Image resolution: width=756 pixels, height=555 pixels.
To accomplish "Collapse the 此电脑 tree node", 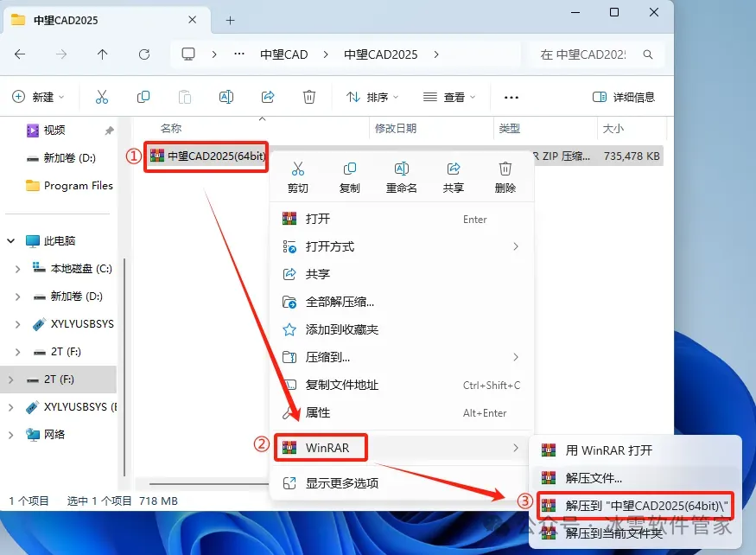I will click(x=10, y=240).
